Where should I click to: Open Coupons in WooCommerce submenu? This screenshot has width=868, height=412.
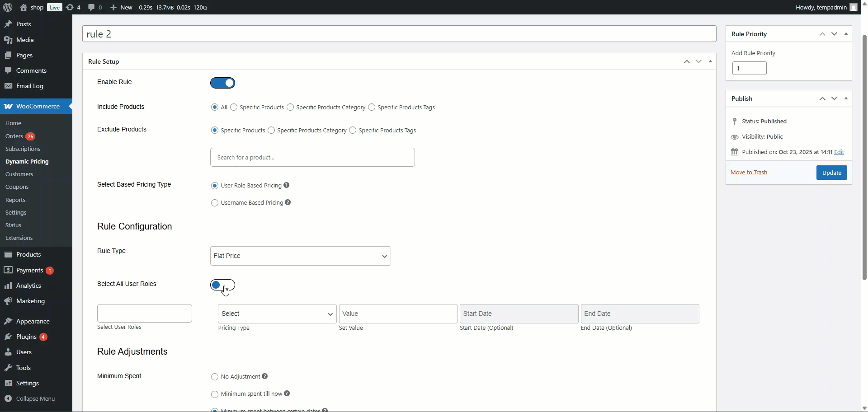point(17,187)
